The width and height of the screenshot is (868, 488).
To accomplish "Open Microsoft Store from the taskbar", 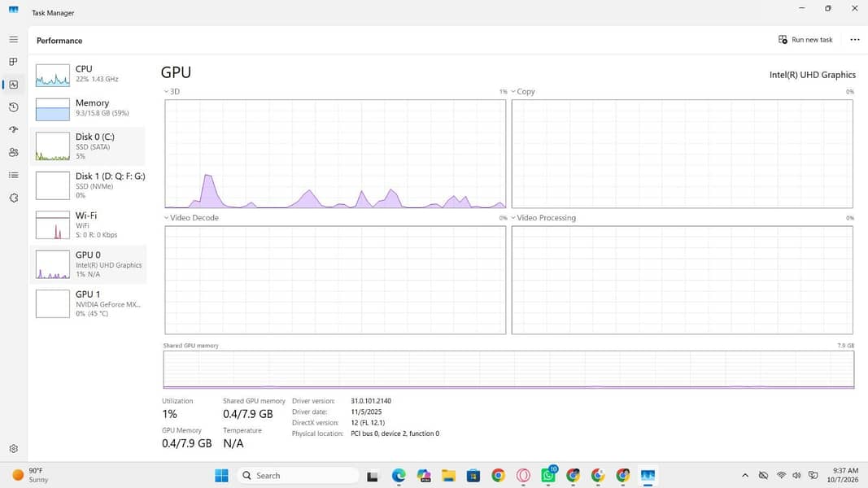I will (x=473, y=476).
